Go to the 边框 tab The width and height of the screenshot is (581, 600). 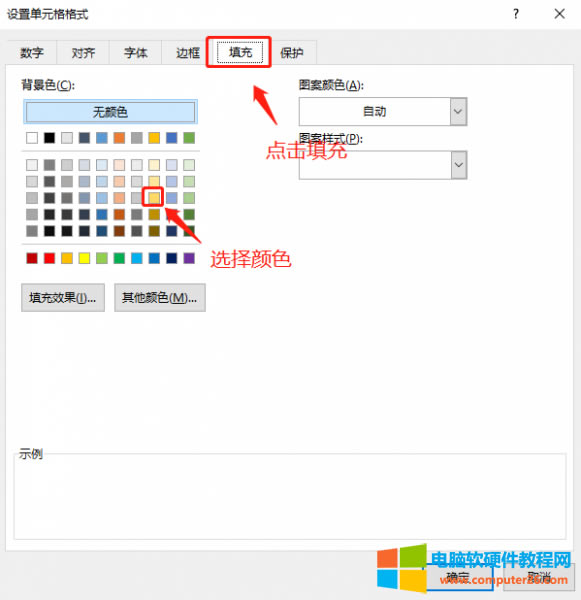click(188, 52)
